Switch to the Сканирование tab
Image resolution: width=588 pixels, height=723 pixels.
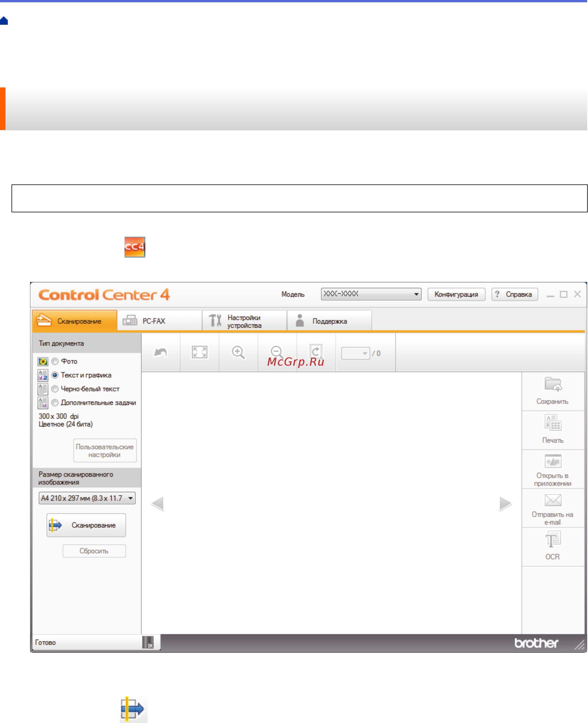tap(75, 321)
